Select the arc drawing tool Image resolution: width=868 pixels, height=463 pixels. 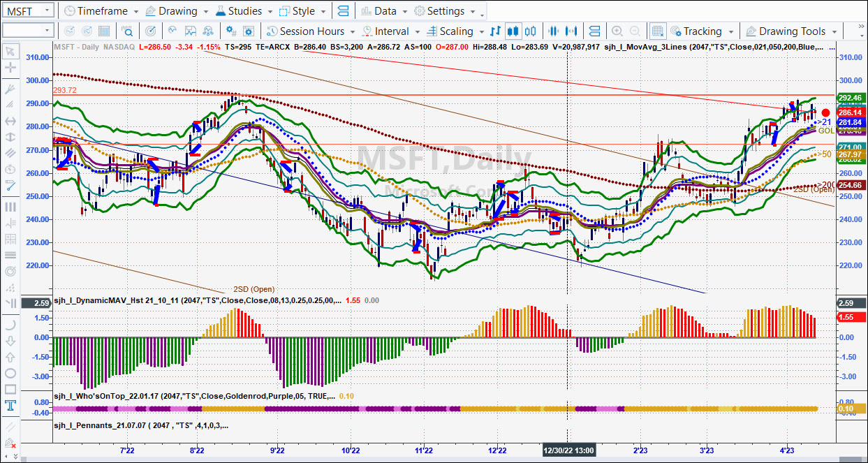click(x=10, y=325)
